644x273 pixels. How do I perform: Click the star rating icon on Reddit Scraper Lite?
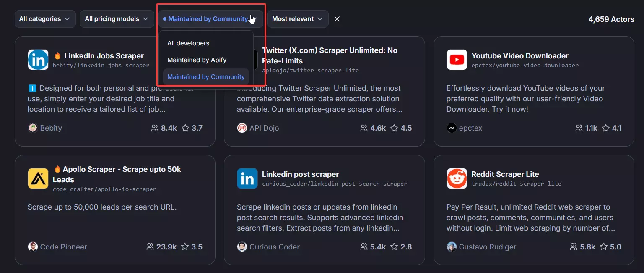[604, 247]
